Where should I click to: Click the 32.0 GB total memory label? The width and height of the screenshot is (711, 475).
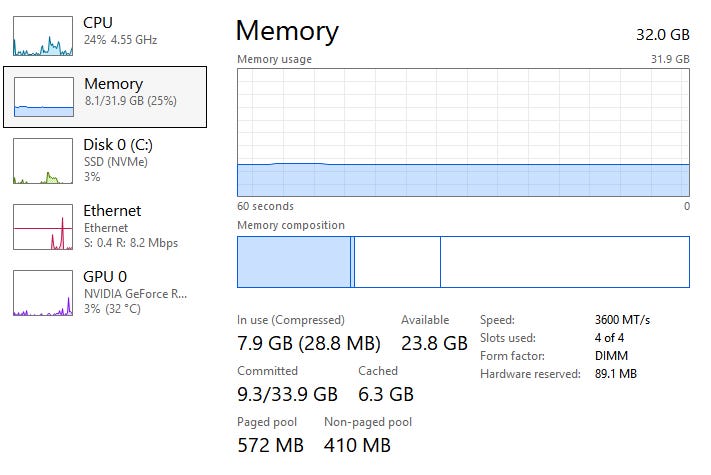[x=663, y=34]
